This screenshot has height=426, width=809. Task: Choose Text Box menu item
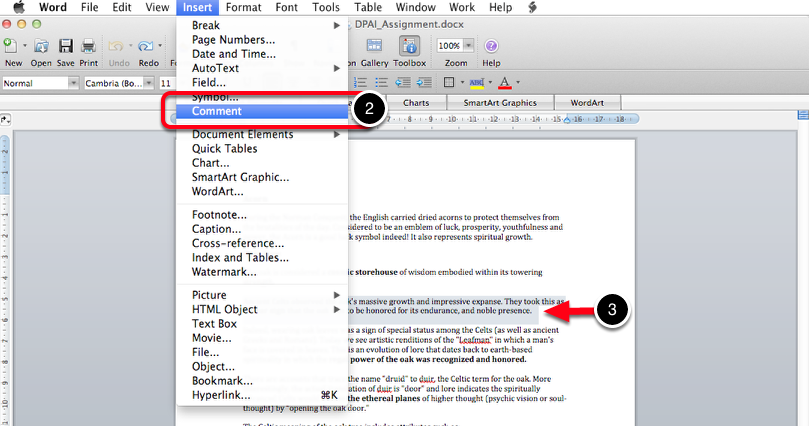coord(262,324)
